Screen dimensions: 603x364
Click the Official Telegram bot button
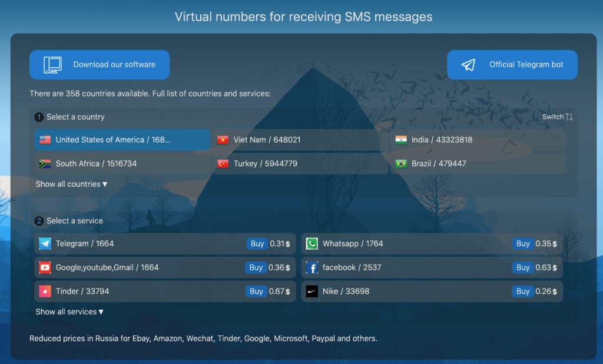pos(512,65)
